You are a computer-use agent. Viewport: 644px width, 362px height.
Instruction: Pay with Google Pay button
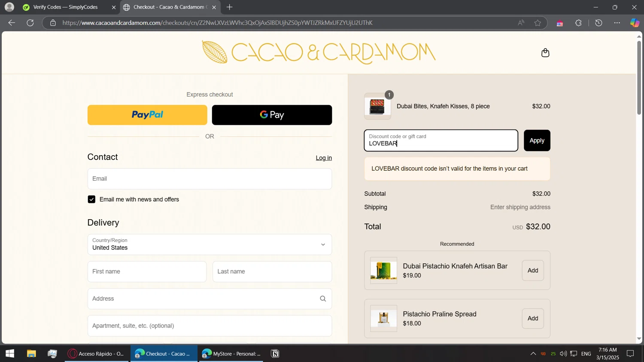(272, 115)
